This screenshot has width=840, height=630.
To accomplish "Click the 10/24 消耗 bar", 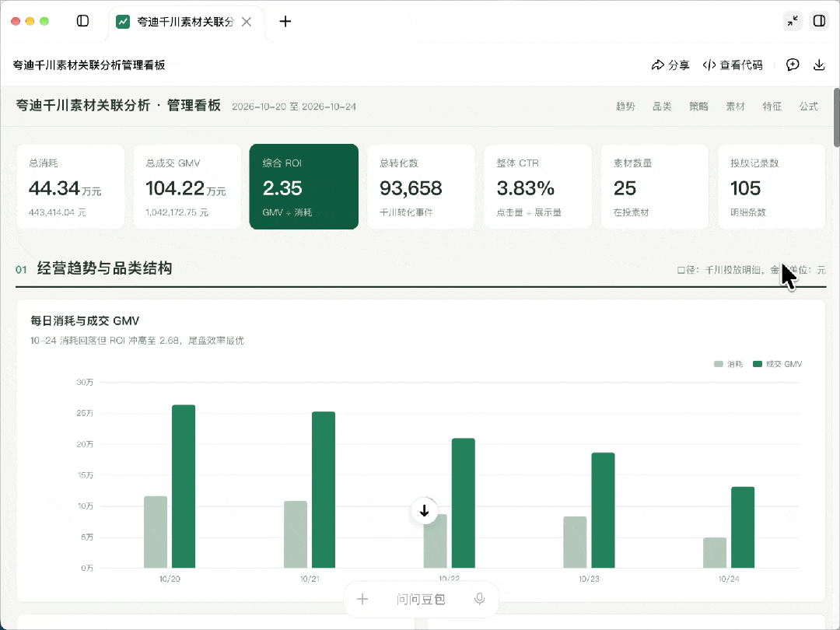I will 715,552.
